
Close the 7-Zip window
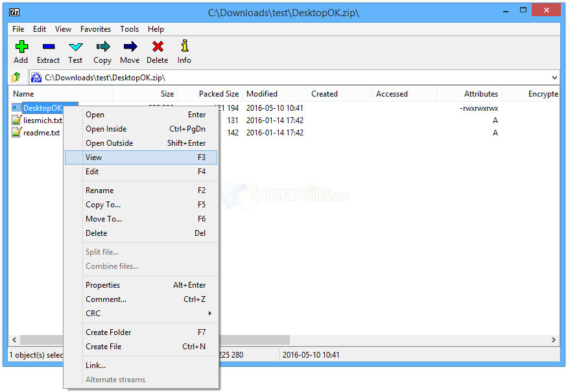click(546, 10)
